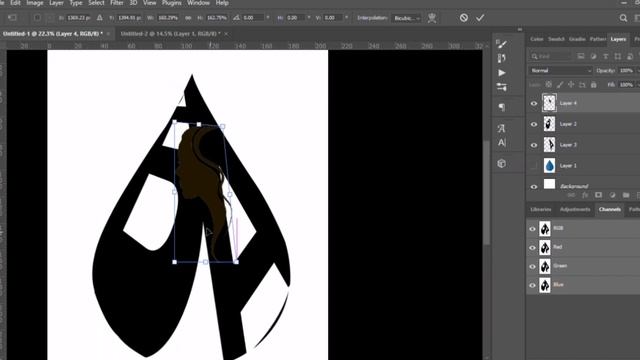Filter layers by shape layers icon
Viewport: 640px width, 360px height.
618,56
